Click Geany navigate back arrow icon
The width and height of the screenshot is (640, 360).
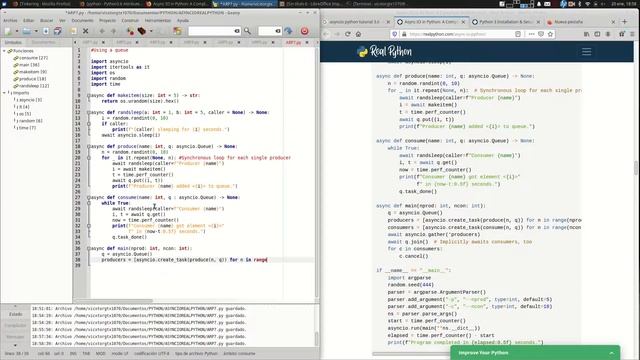102,31
